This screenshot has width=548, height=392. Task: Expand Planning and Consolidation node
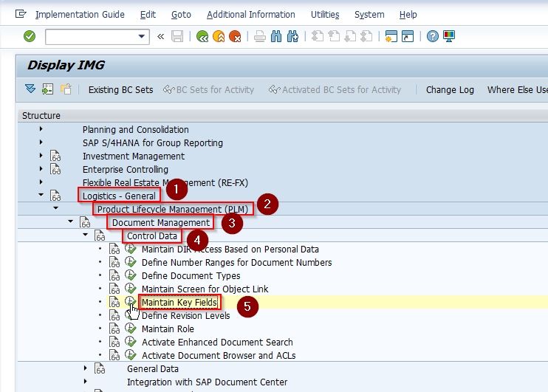(x=41, y=129)
